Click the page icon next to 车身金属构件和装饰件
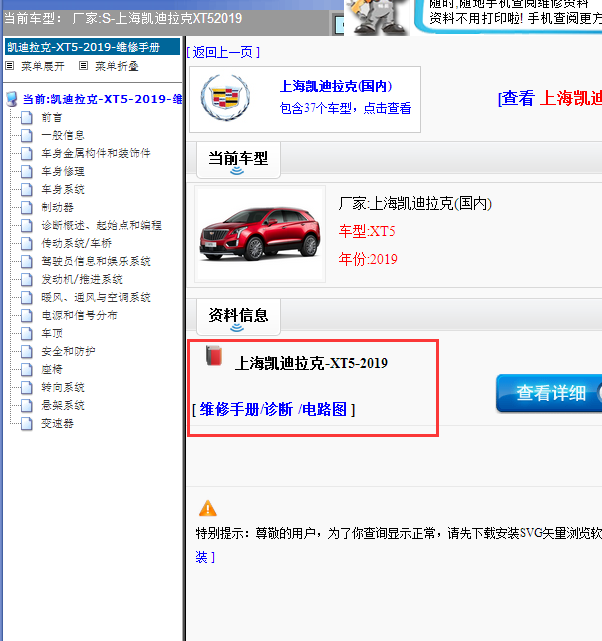602x641 pixels. [27, 154]
